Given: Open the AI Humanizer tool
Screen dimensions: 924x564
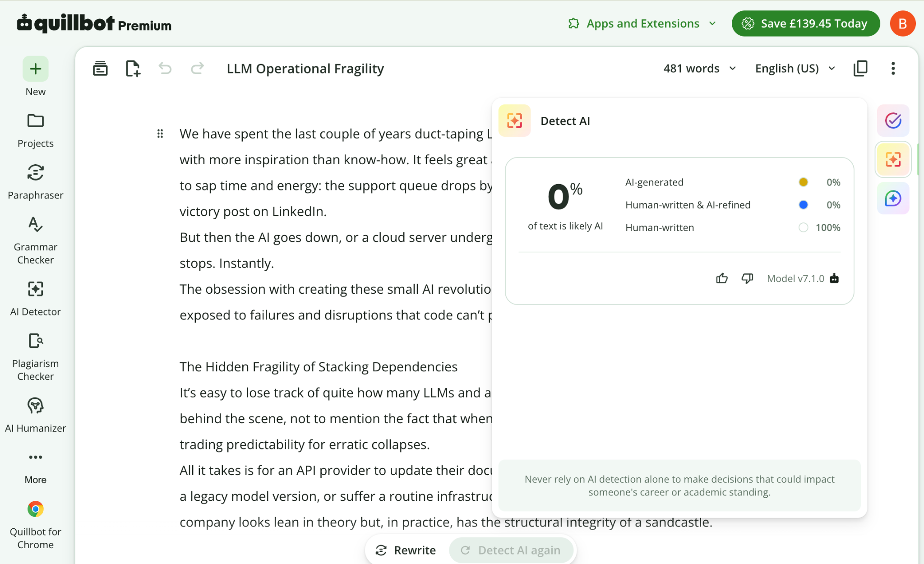Looking at the screenshot, I should click(x=35, y=415).
